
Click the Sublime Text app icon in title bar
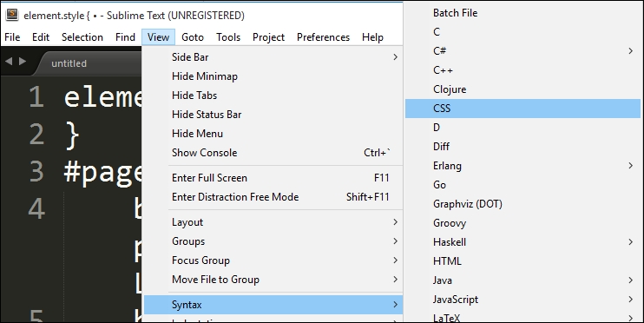(x=12, y=15)
